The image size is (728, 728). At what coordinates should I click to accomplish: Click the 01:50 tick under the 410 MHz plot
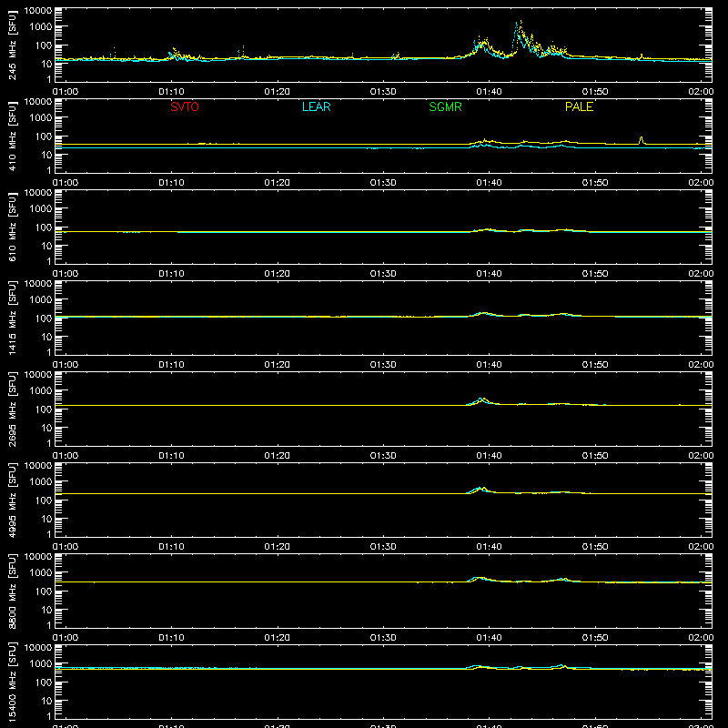tap(595, 183)
